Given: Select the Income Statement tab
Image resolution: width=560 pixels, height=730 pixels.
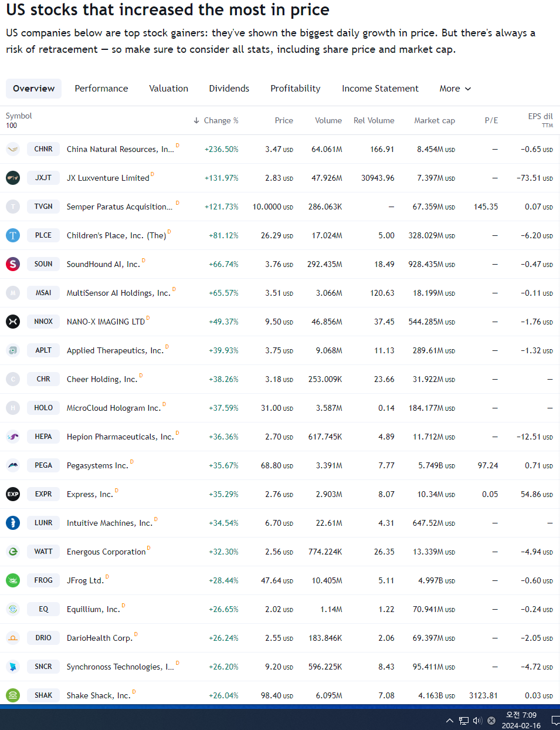Looking at the screenshot, I should point(381,89).
